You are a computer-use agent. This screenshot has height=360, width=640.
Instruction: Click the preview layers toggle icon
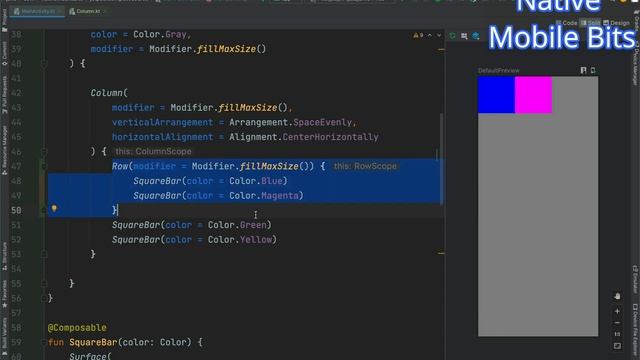[x=476, y=36]
